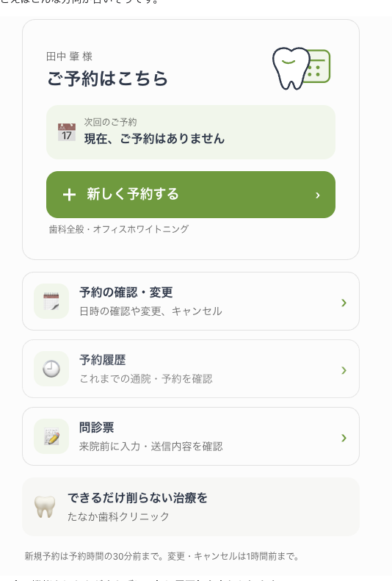Select the 問診票 menu title

pyautogui.click(x=97, y=427)
